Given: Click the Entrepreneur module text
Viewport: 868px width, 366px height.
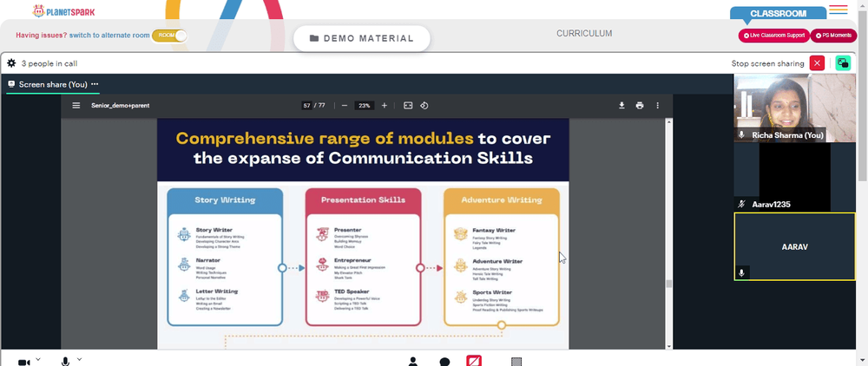Looking at the screenshot, I should pos(352,260).
